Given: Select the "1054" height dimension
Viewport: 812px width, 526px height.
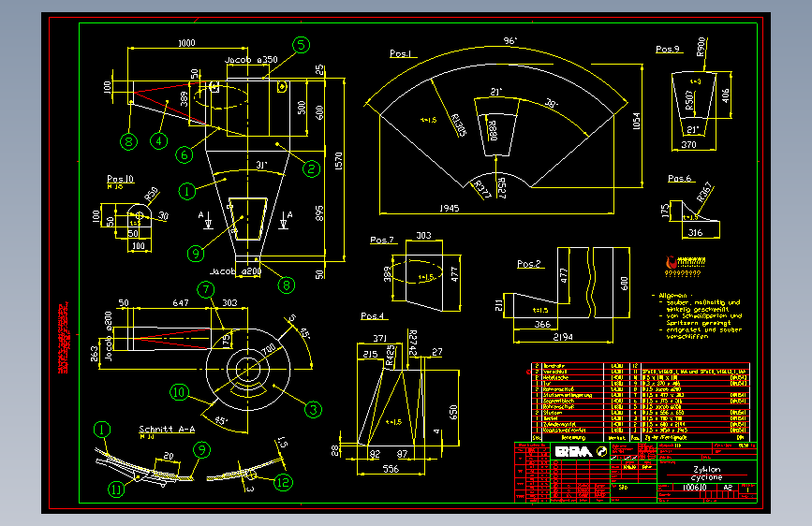Looking at the screenshot, I should coord(637,121).
